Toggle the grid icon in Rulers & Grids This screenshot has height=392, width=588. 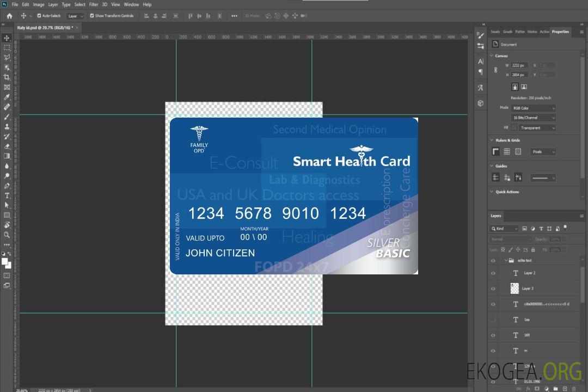click(x=507, y=152)
